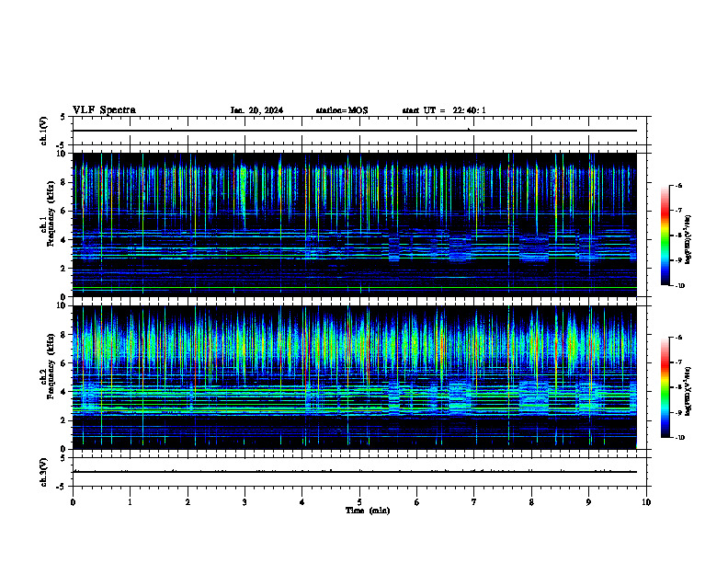Click the date text "Jan. 20, 2024"
This screenshot has width=728, height=563.
coord(256,110)
